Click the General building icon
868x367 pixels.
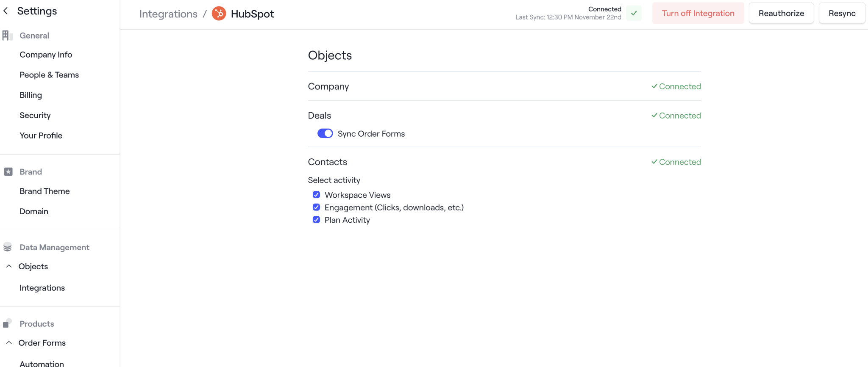tap(7, 36)
